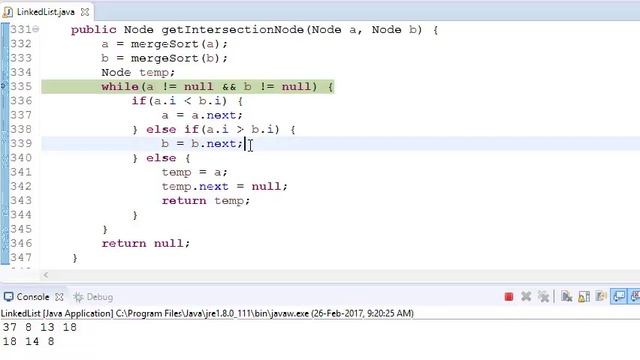Collapse the method fold at line 331

point(36,29)
